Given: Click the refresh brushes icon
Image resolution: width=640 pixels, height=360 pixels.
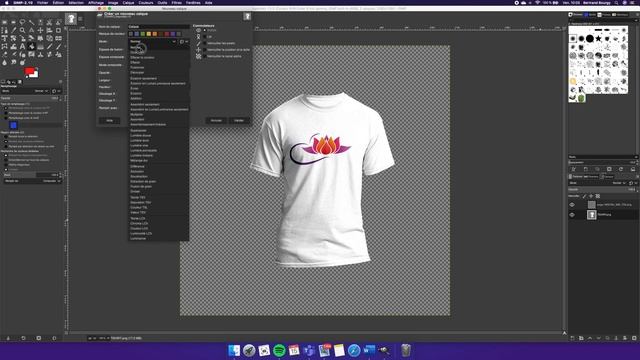Looking at the screenshot, I should pyautogui.click(x=621, y=169).
